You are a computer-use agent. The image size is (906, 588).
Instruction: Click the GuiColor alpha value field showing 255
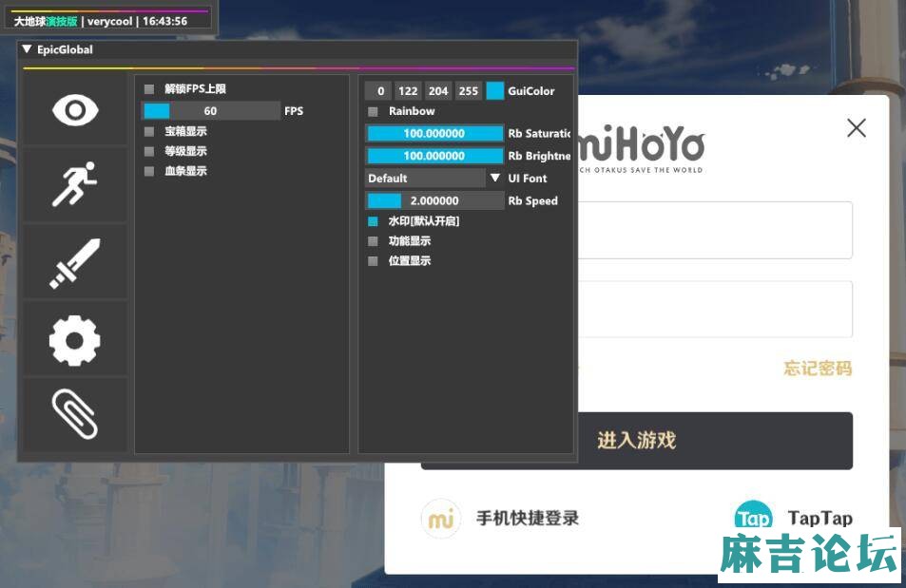coord(468,90)
